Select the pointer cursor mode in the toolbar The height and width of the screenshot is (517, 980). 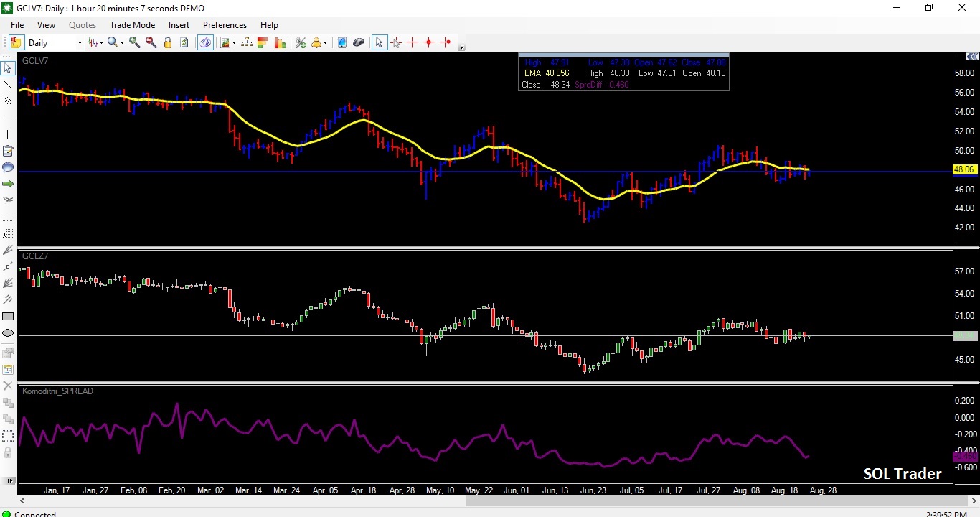coord(379,42)
